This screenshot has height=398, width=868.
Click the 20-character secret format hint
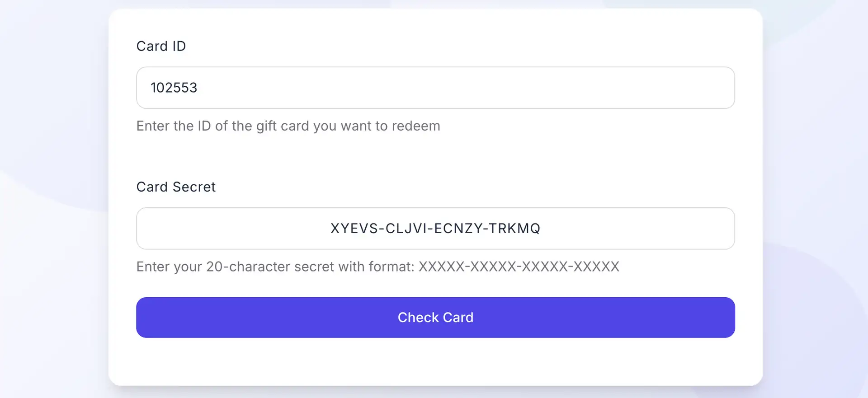pos(275,267)
